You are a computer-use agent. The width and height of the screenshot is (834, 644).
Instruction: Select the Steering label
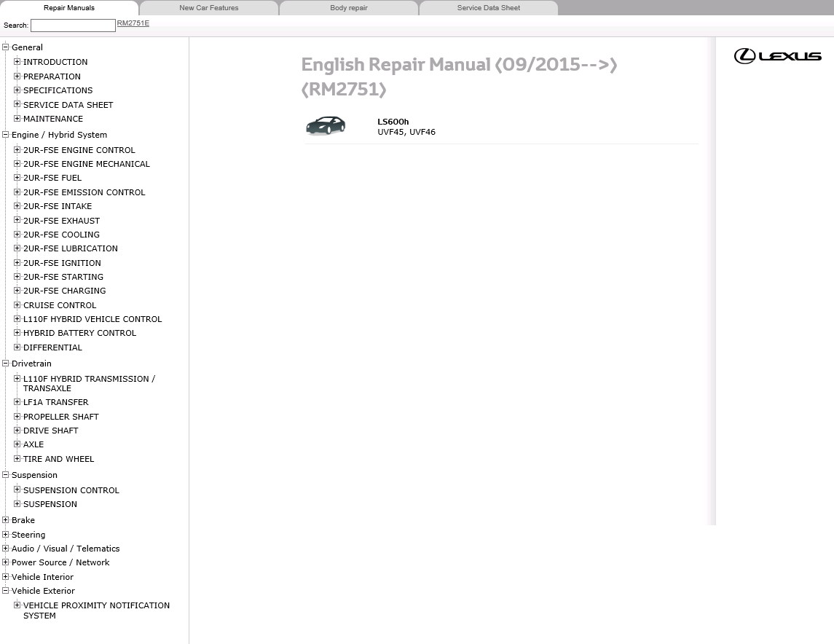(28, 535)
